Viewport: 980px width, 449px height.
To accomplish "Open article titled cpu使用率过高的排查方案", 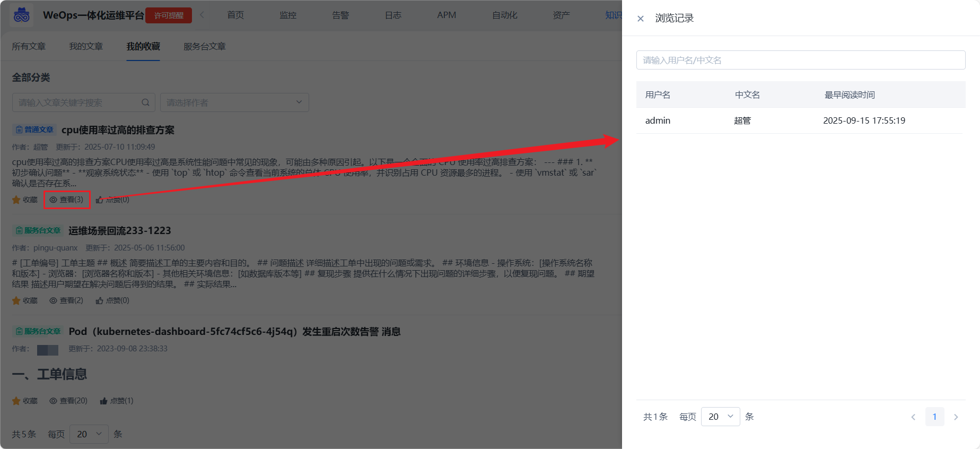I will (118, 130).
